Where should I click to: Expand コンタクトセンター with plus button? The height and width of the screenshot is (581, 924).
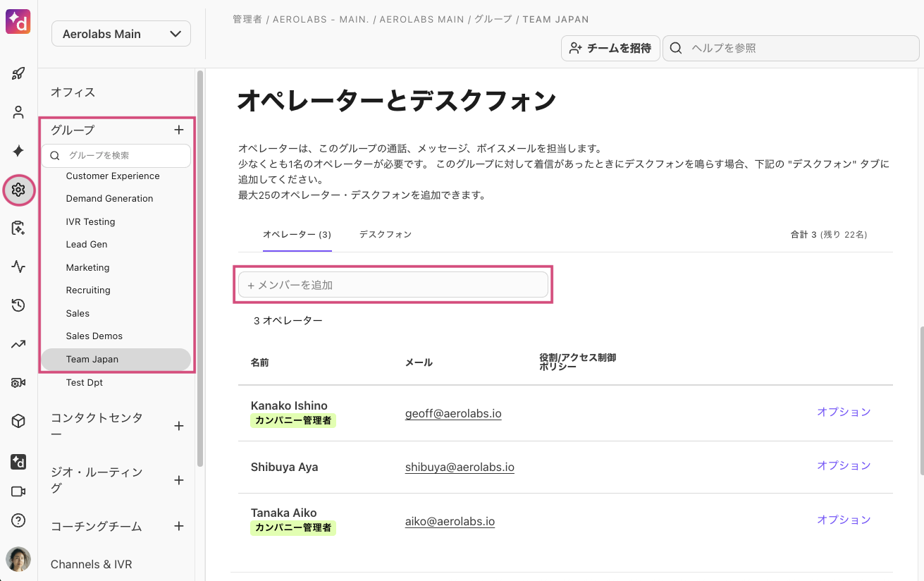pos(179,426)
